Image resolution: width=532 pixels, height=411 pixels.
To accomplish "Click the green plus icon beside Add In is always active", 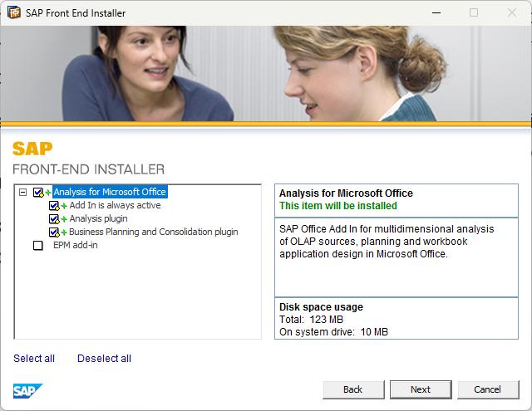I will coord(64,206).
